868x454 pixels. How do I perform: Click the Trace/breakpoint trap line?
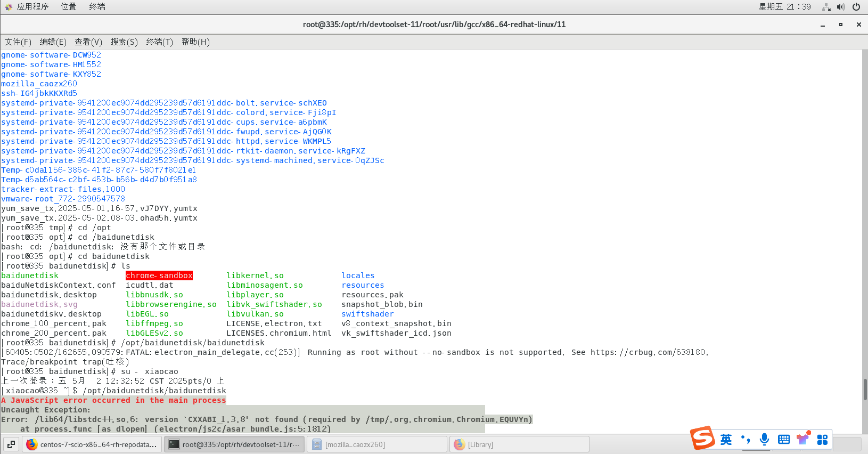(65, 362)
